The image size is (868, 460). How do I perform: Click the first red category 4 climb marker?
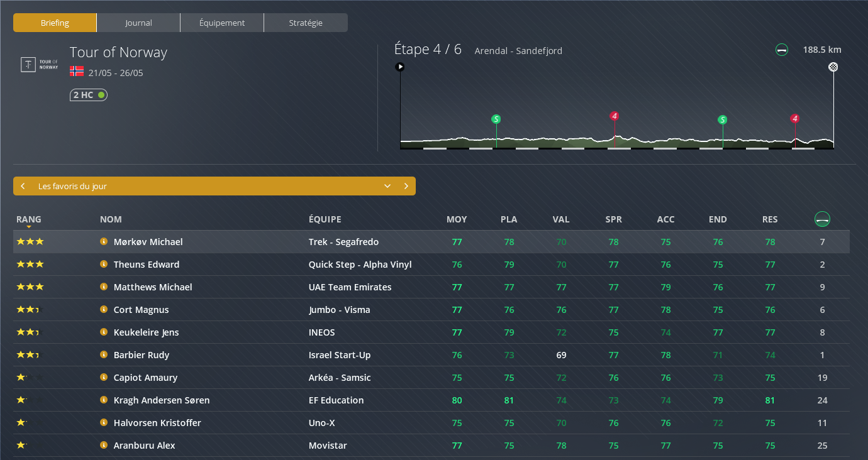615,116
